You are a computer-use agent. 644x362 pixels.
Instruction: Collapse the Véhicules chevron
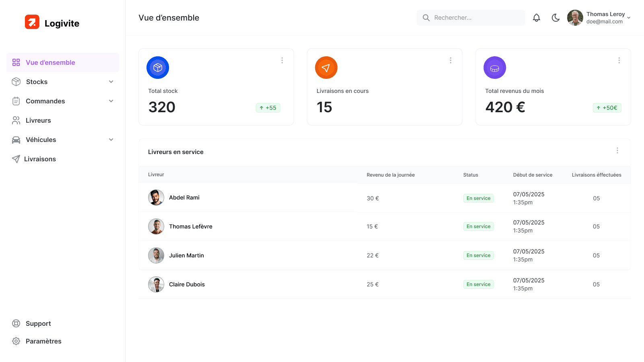point(111,140)
